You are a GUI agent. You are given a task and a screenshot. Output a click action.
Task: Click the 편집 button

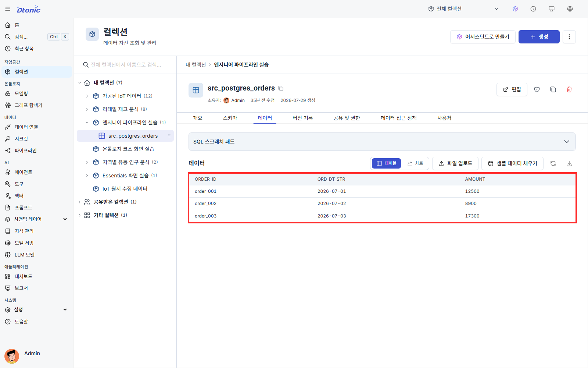coord(512,89)
